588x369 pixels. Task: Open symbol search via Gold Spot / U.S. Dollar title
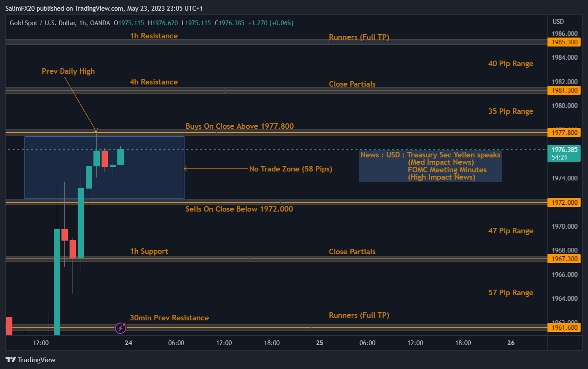click(43, 23)
